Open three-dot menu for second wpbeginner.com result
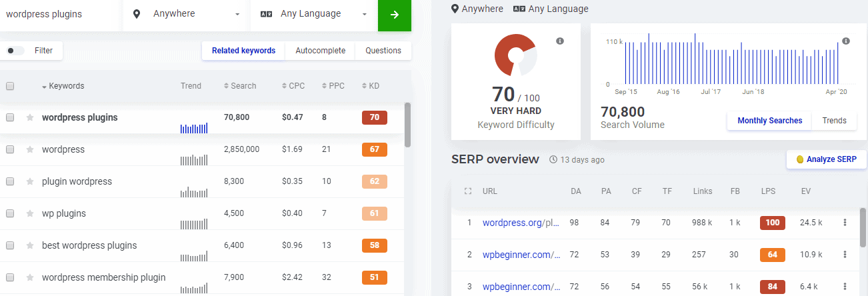The image size is (868, 296). (845, 287)
